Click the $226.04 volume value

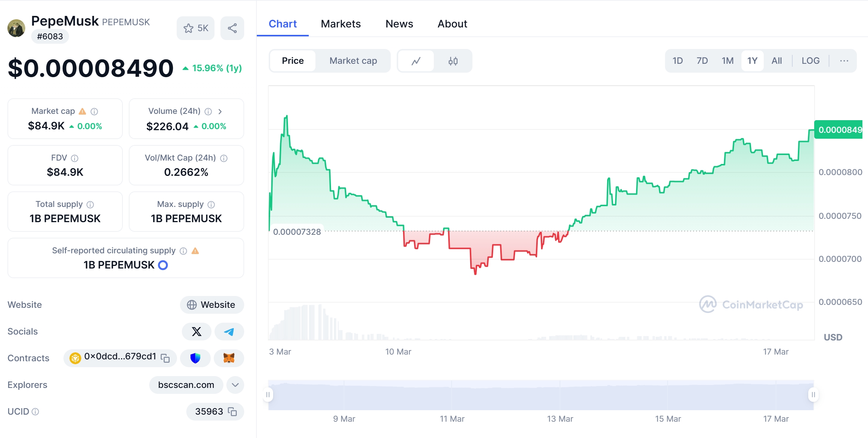pos(167,126)
